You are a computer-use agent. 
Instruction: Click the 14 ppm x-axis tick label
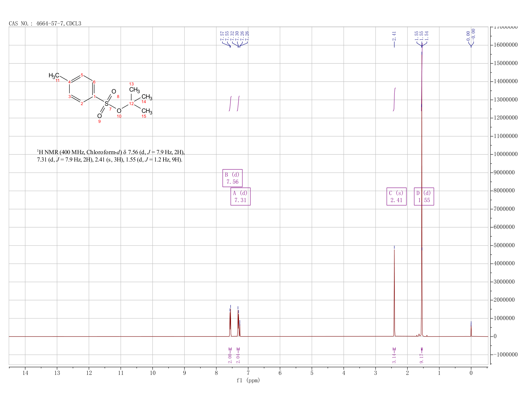[25, 373]
